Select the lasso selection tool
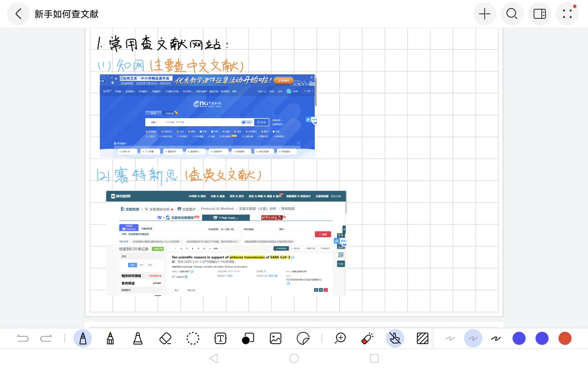This screenshot has height=368, width=588. point(193,338)
